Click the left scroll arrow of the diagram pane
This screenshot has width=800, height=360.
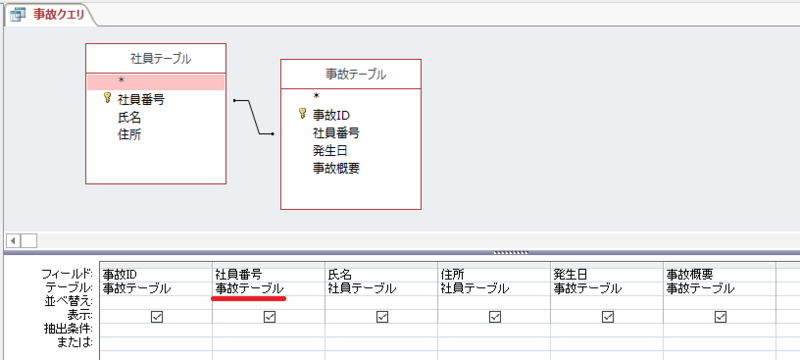[14, 240]
